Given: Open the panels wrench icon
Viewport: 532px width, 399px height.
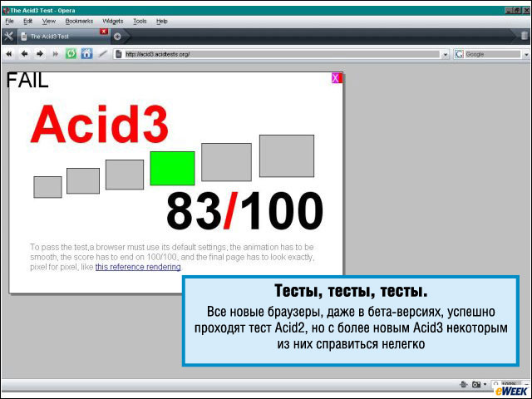Looking at the screenshot, I should pyautogui.click(x=9, y=36).
